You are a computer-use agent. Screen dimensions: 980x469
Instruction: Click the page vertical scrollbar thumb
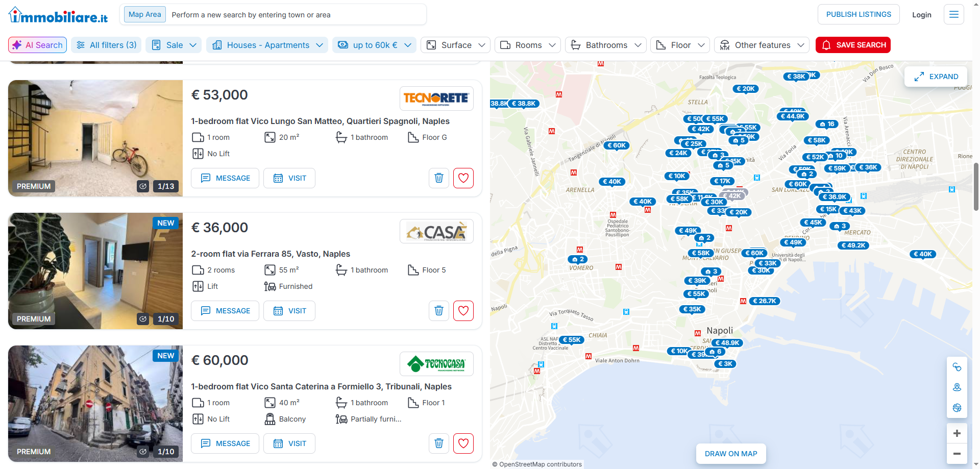[976, 186]
